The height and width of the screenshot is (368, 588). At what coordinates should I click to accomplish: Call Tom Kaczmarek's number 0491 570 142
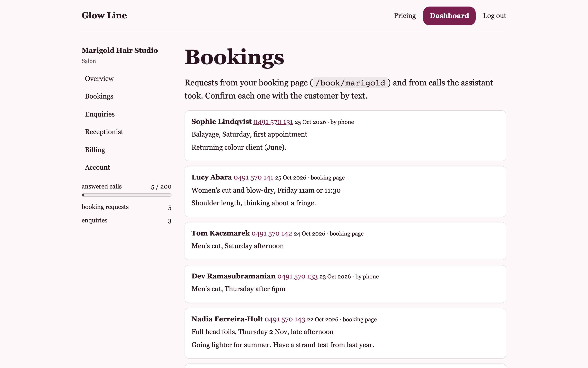pyautogui.click(x=272, y=234)
